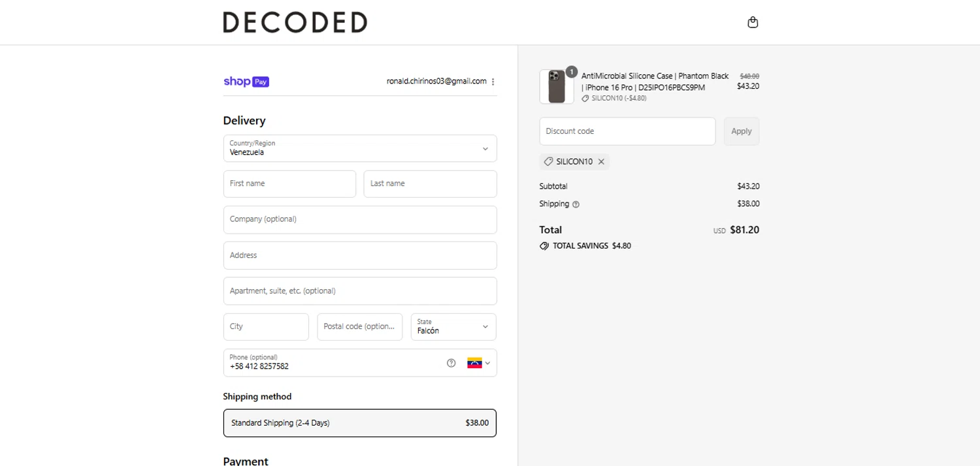Click the DECODED store logo
Screen dimensions: 980x466
295,22
